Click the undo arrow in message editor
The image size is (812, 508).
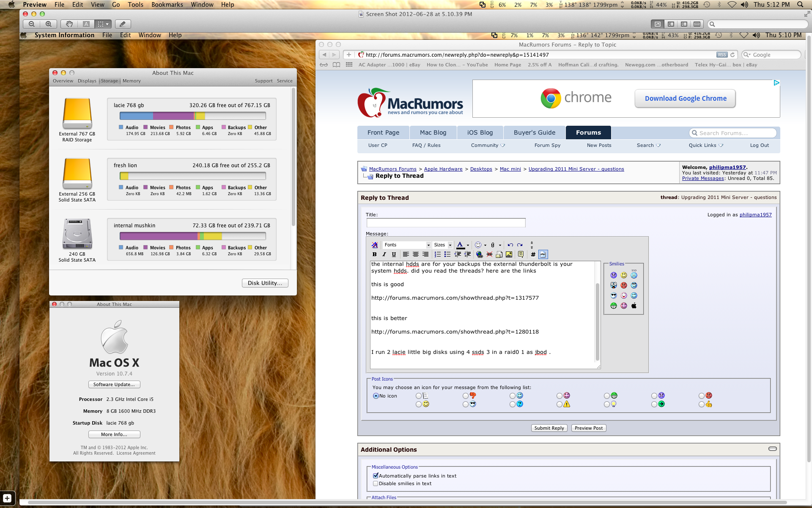point(510,245)
